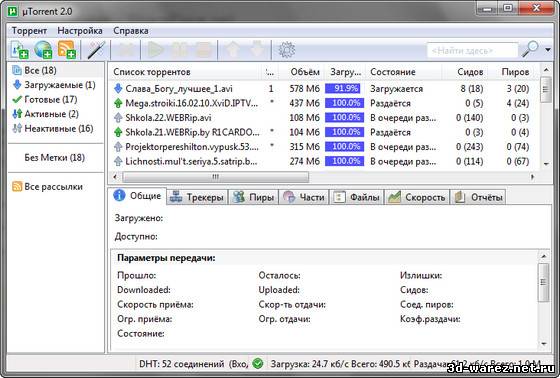Select the Неактивные (16) category
Viewport: 560px width, 378px height.
tap(56, 129)
